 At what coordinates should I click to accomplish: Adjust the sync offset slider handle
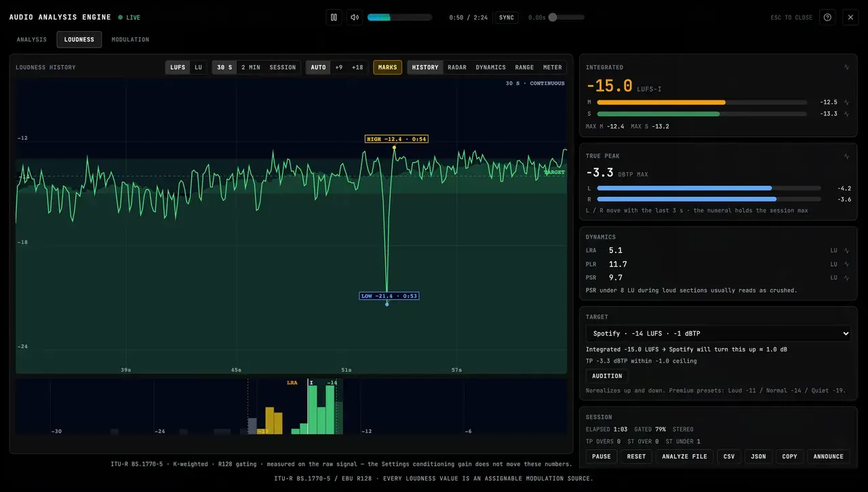(553, 18)
